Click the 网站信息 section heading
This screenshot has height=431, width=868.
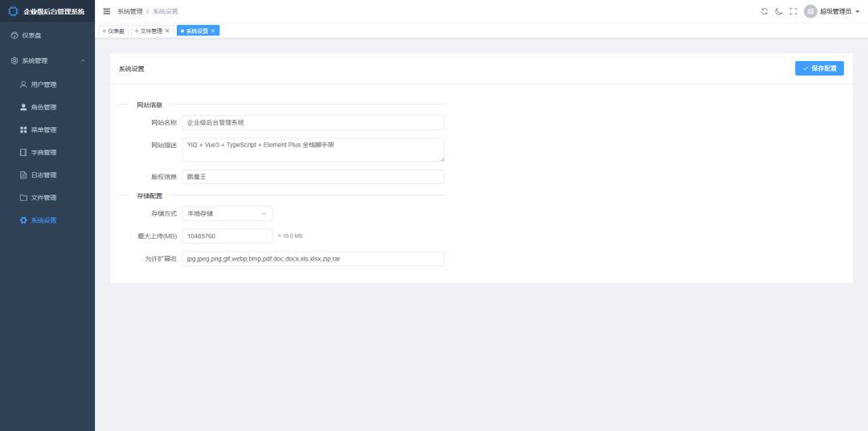coord(149,105)
